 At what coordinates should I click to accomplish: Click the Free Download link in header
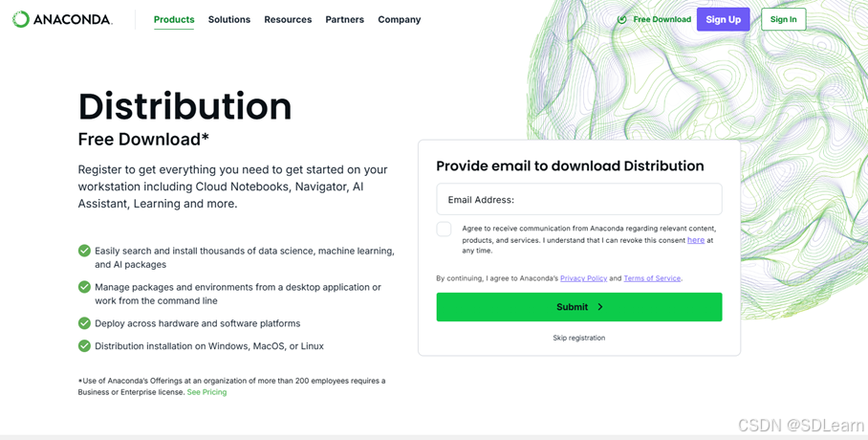(662, 19)
